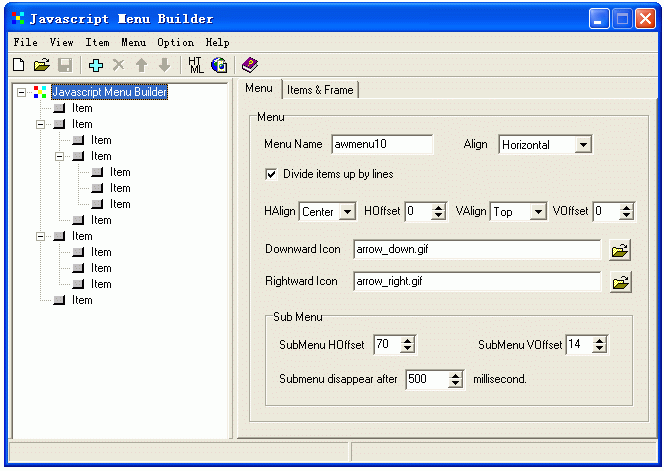Click the Save floppy disk toolbar icon
The width and height of the screenshot is (664, 471).
click(65, 65)
